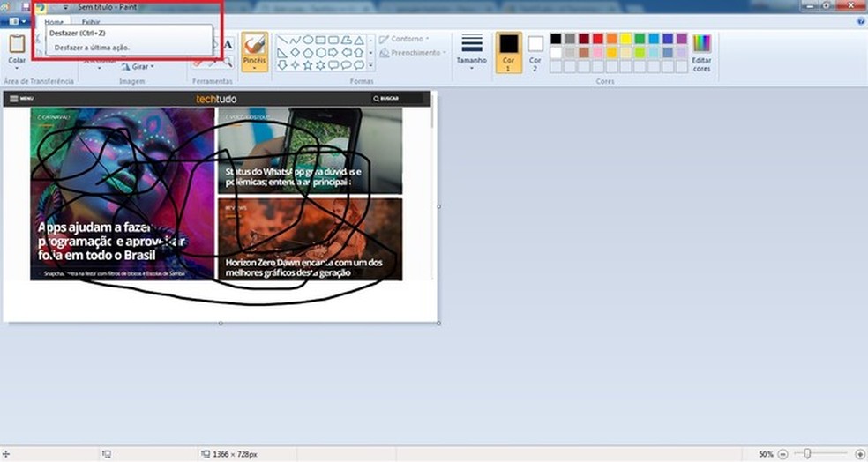This screenshot has width=868, height=462.
Task: Click the Colar clipboard icon
Action: tap(17, 44)
